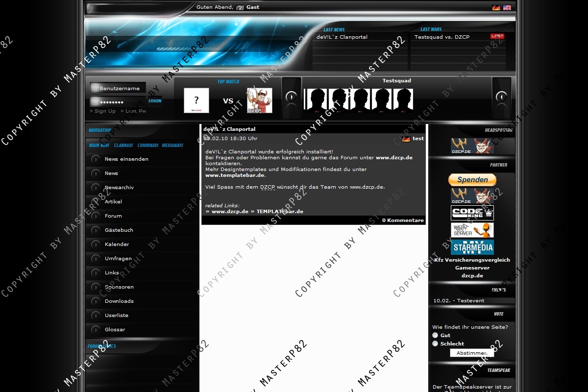Click the 'No Logo' question-mark team image
The width and height of the screenshot is (588, 392).
pos(196,100)
